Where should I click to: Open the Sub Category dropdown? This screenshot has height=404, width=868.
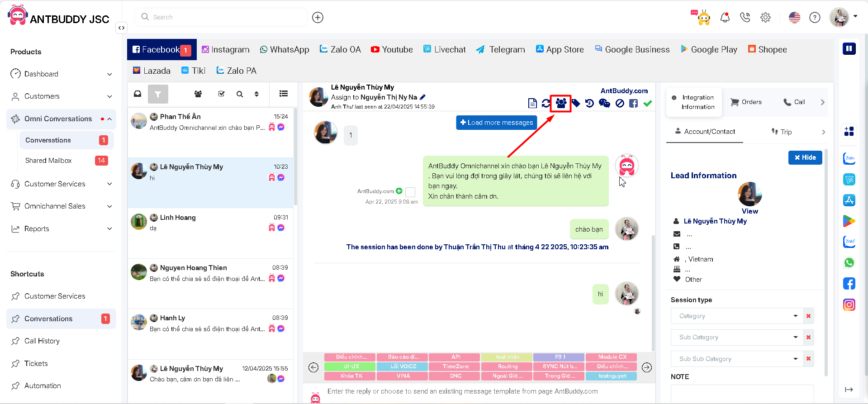pos(736,337)
